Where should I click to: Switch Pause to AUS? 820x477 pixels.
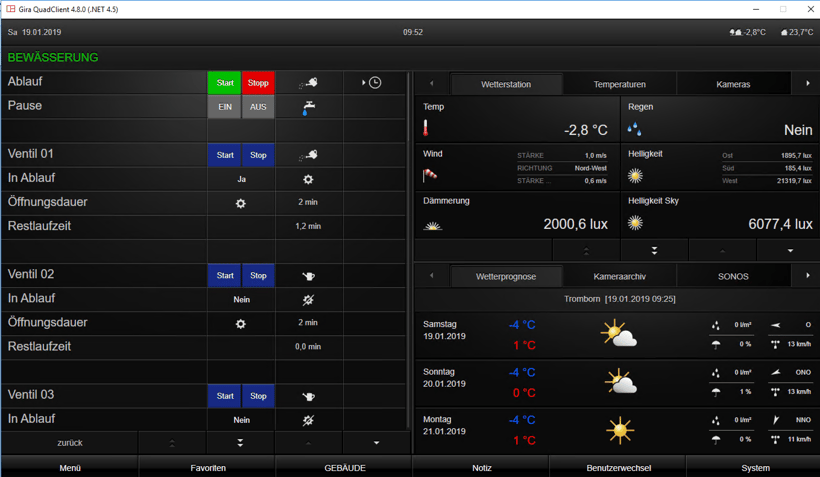(258, 107)
